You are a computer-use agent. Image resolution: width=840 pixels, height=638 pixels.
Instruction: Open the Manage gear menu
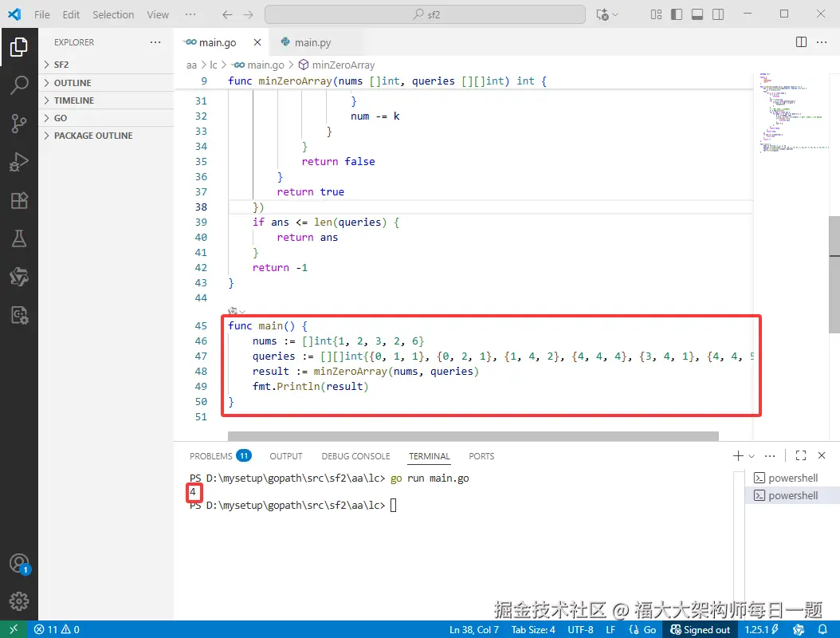tap(19, 601)
